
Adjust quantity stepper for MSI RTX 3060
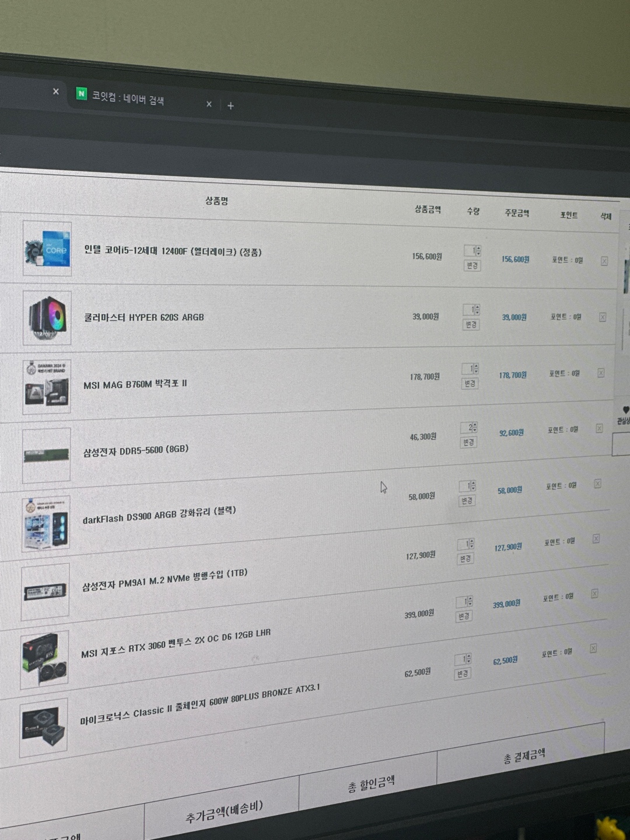(x=470, y=601)
